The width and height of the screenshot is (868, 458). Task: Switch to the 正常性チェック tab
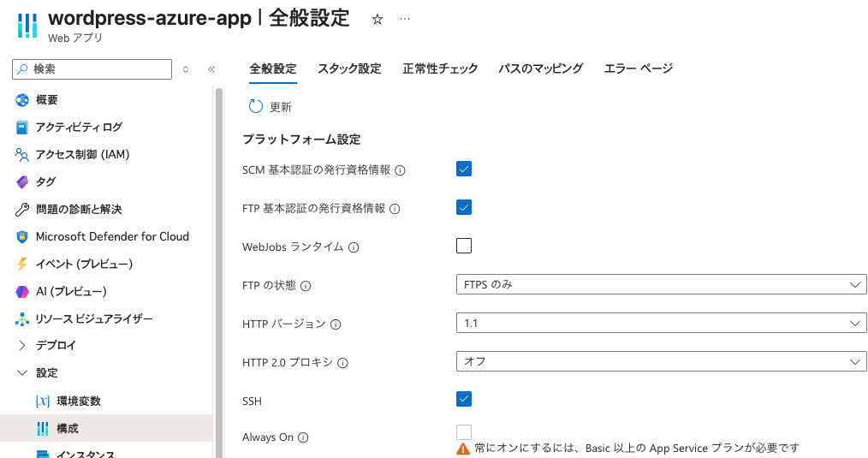click(440, 68)
